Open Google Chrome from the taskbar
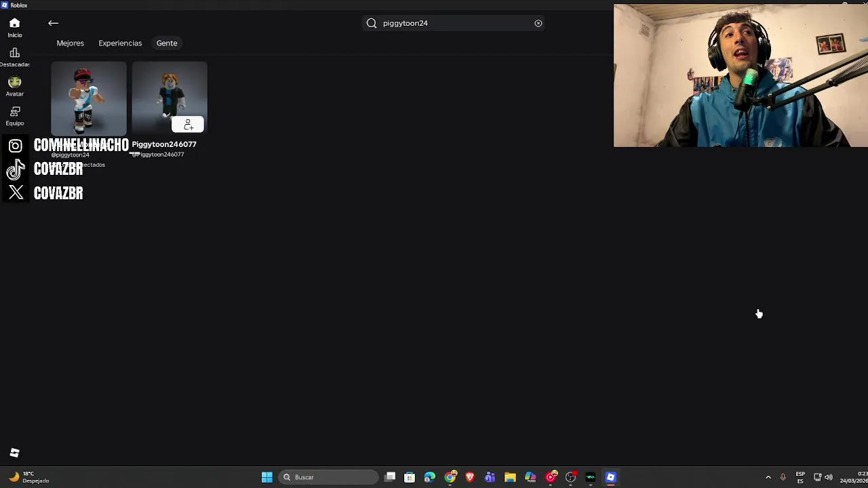Screen dimensions: 868x488 coord(450,477)
